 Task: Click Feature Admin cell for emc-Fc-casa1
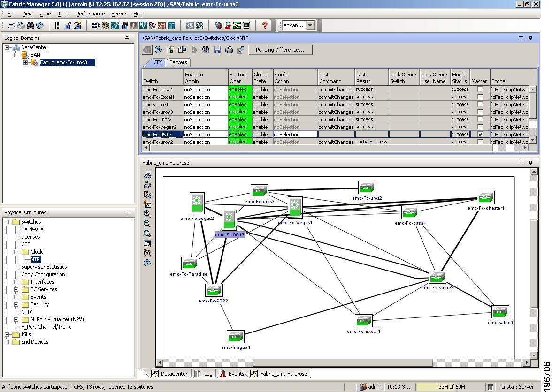(206, 89)
